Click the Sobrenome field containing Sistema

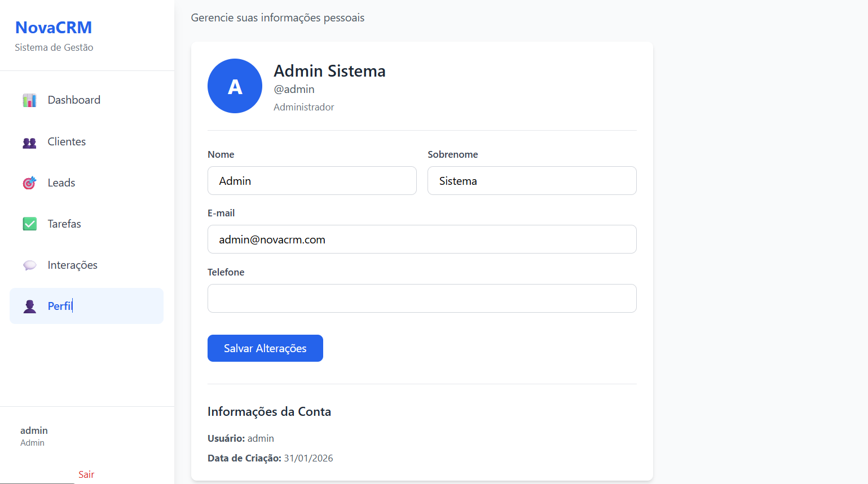coord(532,180)
